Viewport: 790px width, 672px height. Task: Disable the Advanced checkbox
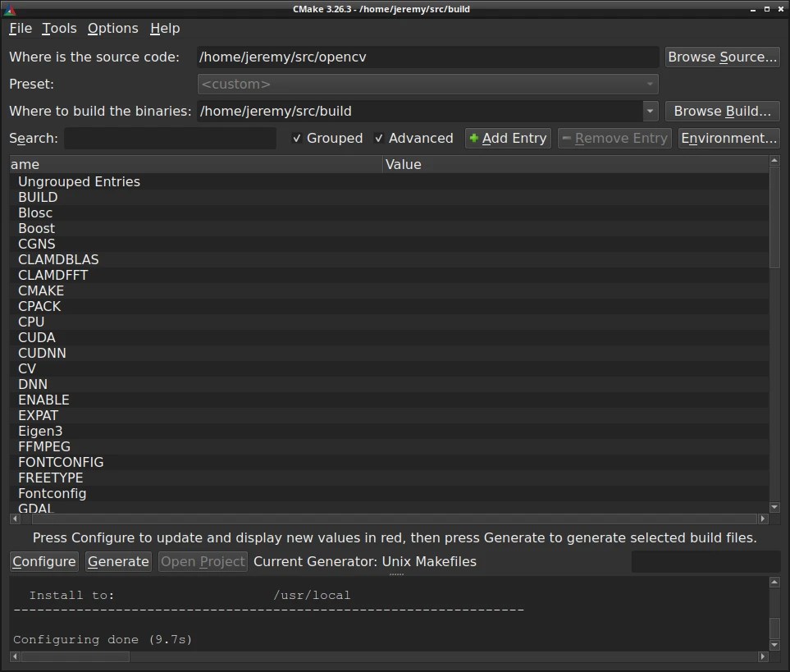[x=379, y=138]
